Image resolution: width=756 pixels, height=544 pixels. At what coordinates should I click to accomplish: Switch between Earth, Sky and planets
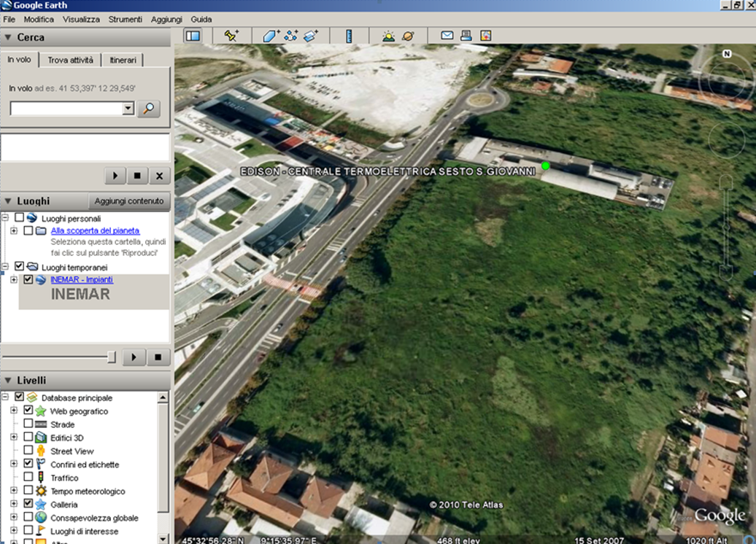408,36
